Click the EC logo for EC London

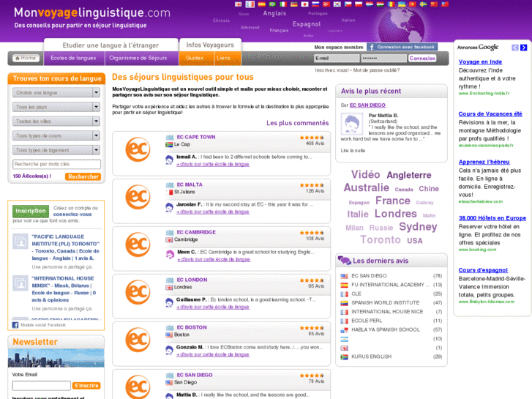138,292
